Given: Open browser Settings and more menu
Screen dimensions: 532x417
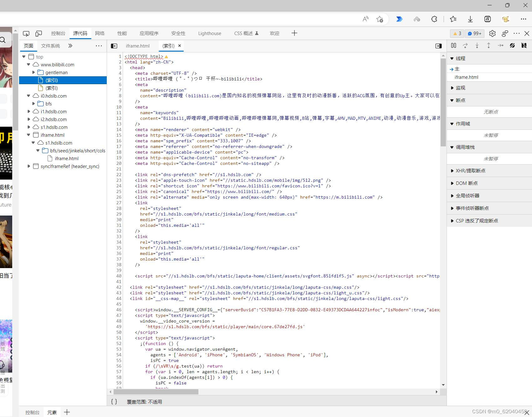Looking at the screenshot, I should click(x=524, y=19).
